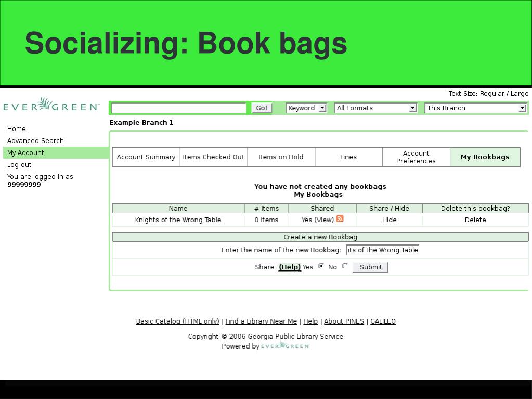Click Delete for Knights of the Wrong Table
Viewport: 532px width, 399px height.
tap(475, 220)
